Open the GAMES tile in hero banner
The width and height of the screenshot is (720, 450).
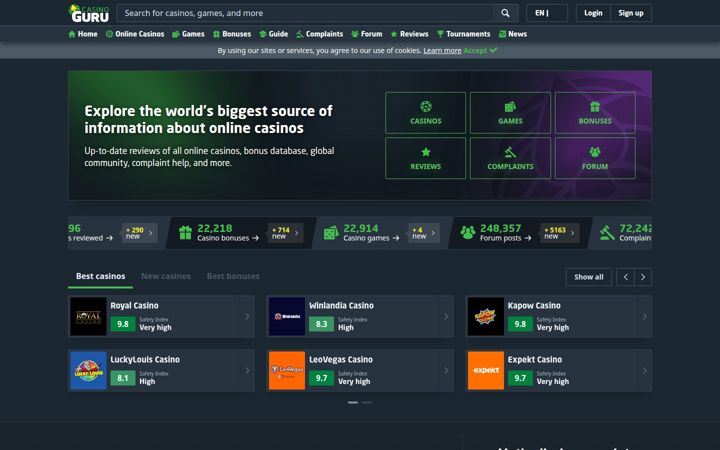click(x=510, y=113)
